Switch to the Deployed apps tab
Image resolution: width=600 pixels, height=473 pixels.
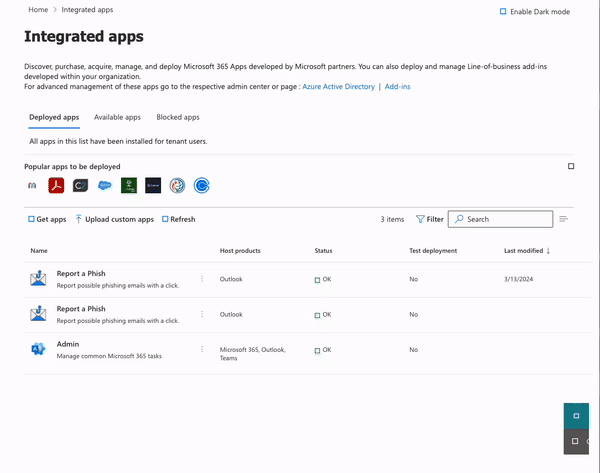(54, 117)
